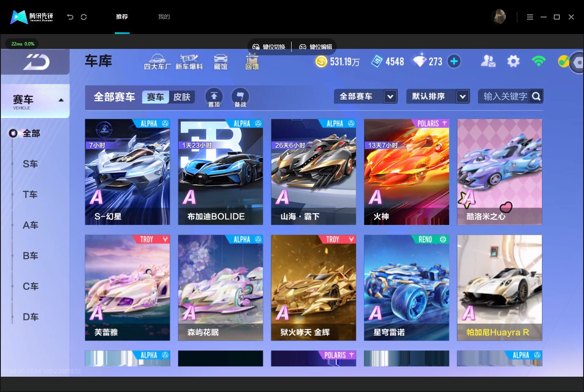
Task: Select the T车 category
Action: [31, 195]
